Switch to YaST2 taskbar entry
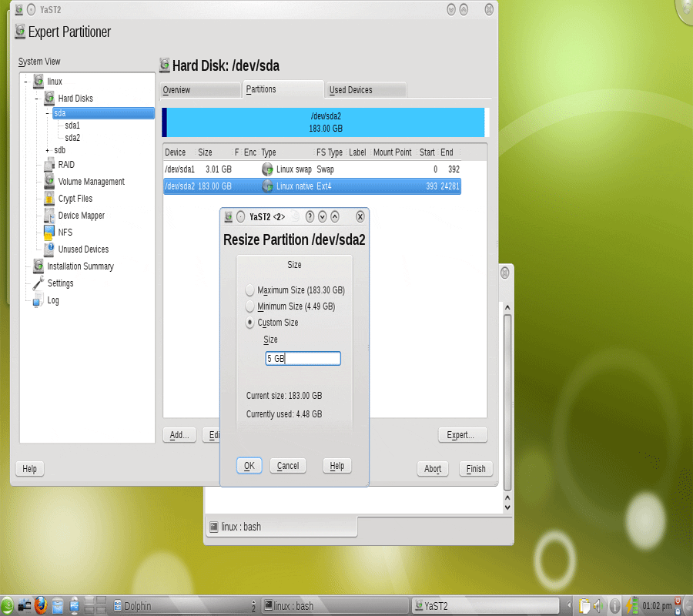The width and height of the screenshot is (693, 616). [486, 606]
